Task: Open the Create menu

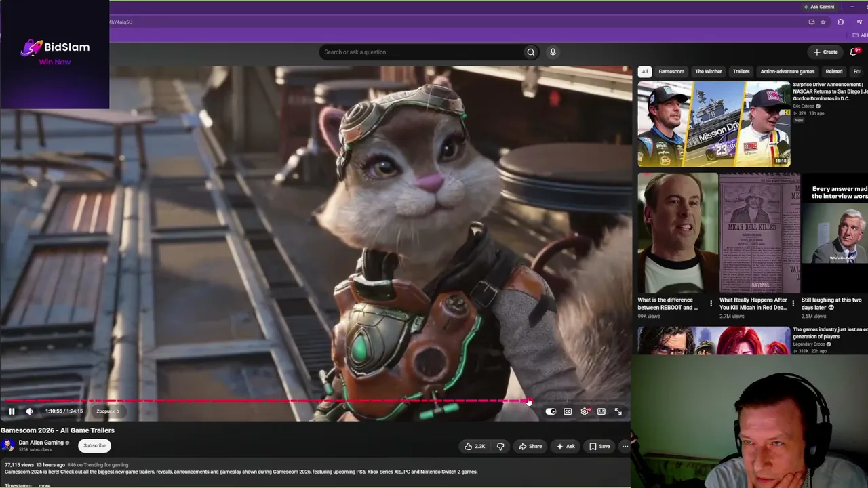Action: (x=826, y=52)
